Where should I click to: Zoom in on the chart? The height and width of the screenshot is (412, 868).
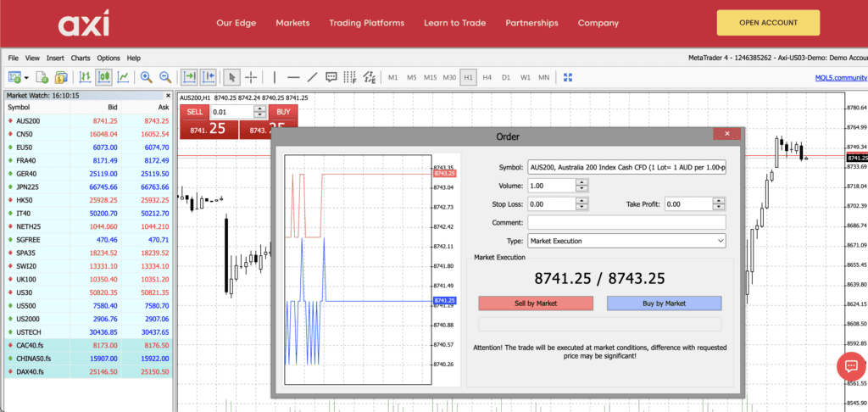146,77
